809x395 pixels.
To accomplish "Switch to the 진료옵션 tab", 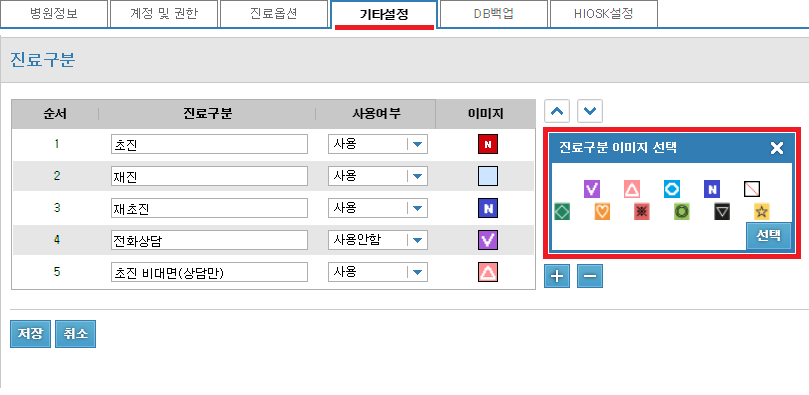I will [x=273, y=14].
